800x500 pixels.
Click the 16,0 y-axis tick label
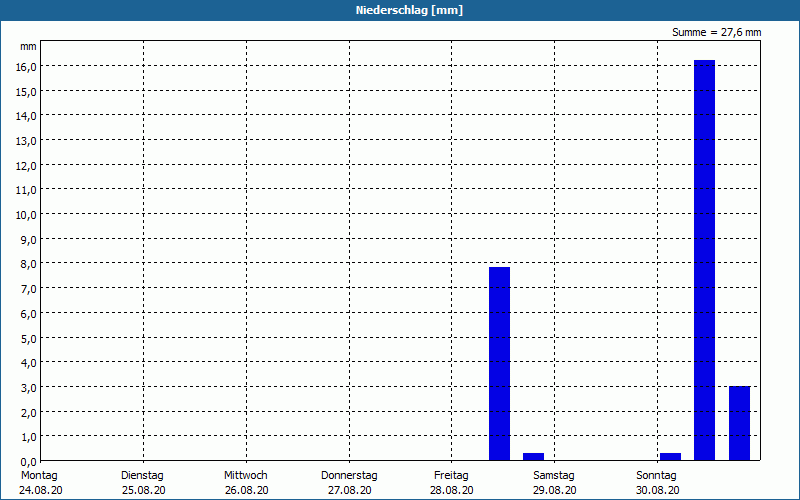[26, 67]
